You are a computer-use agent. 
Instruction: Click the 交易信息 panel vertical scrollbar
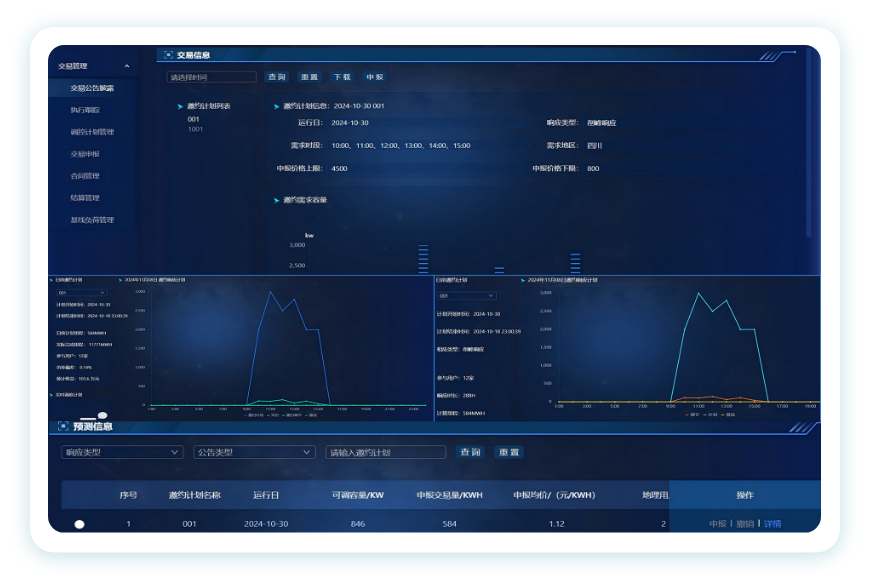[x=809, y=144]
